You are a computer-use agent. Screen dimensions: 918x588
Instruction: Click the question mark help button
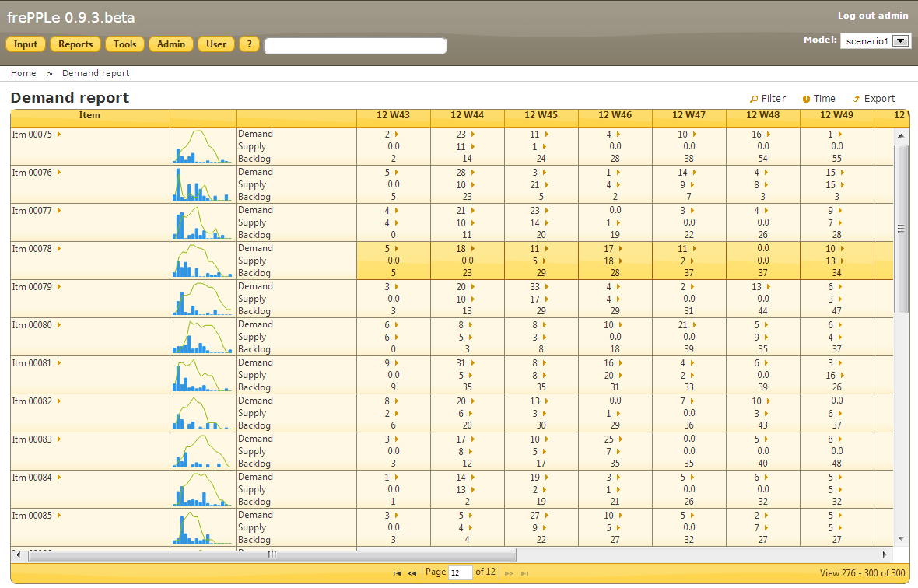pos(249,44)
